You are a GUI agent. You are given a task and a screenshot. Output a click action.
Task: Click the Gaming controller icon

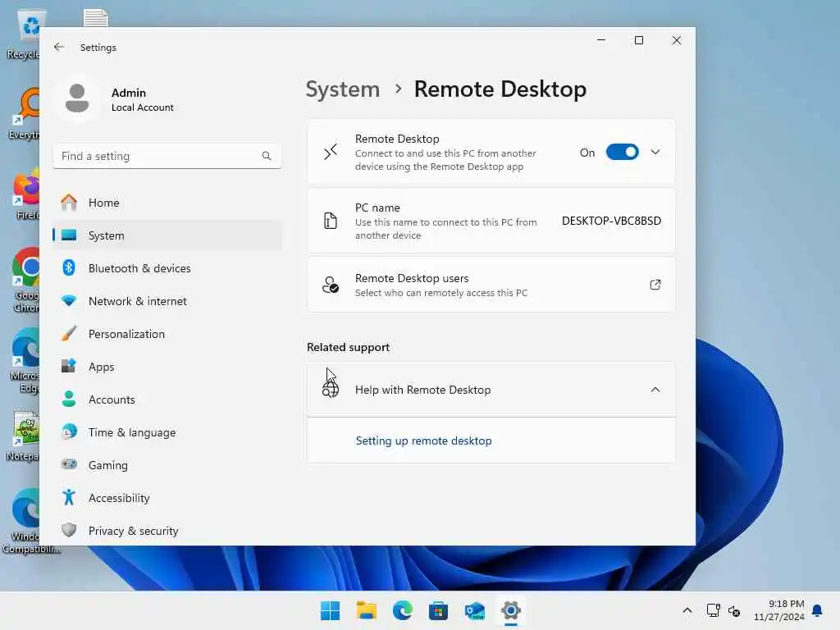point(69,464)
